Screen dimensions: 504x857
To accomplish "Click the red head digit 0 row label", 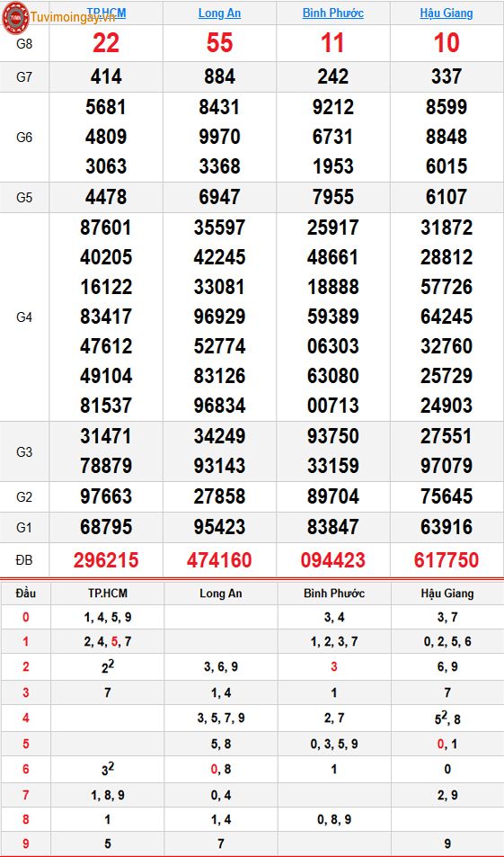I will tap(26, 618).
